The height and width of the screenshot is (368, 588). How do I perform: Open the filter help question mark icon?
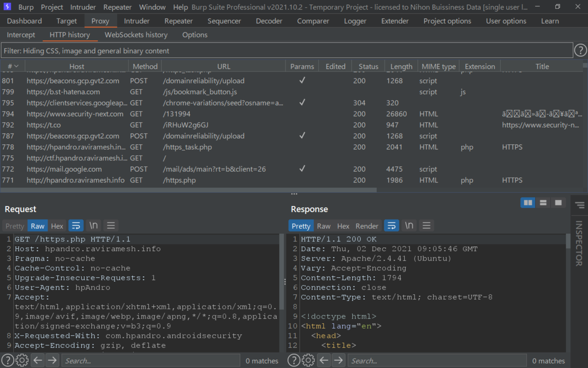[580, 51]
